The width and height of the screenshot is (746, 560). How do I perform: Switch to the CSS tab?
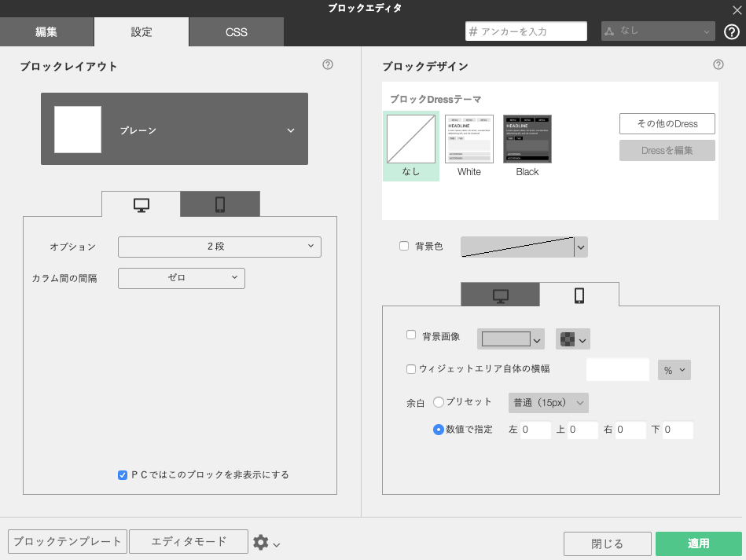point(236,31)
